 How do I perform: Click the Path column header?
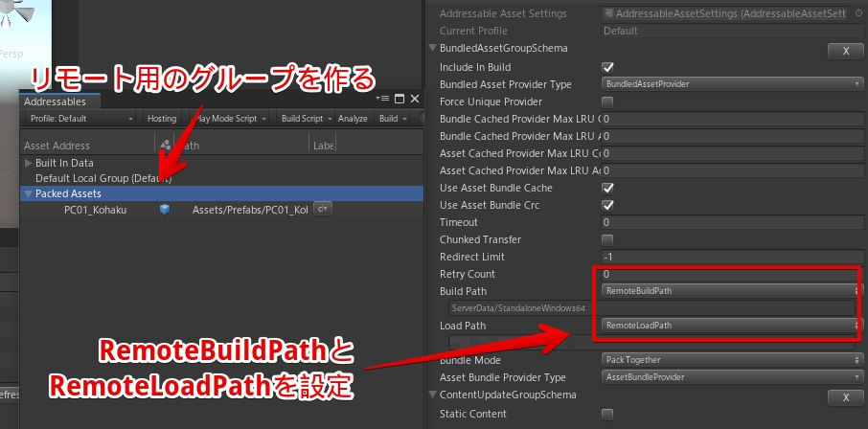242,145
